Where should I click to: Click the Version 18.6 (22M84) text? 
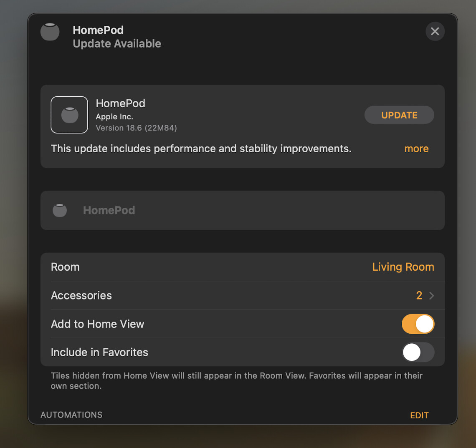pyautogui.click(x=136, y=128)
